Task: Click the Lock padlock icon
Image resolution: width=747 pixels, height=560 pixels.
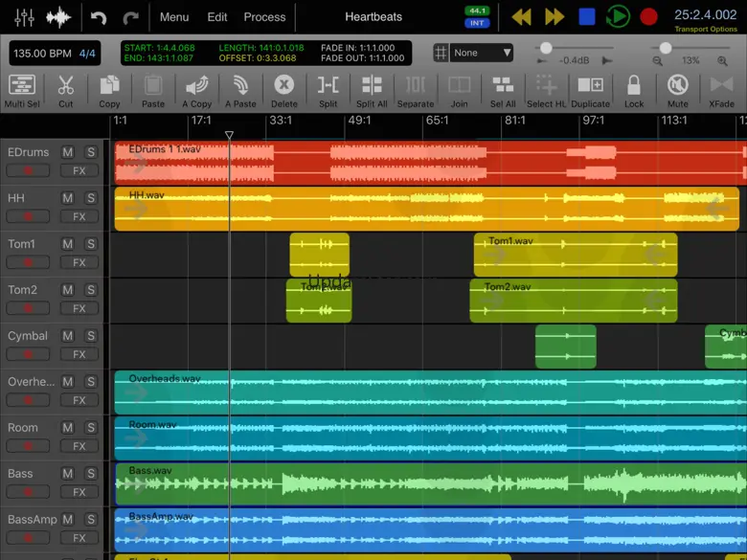Action: 634,90
